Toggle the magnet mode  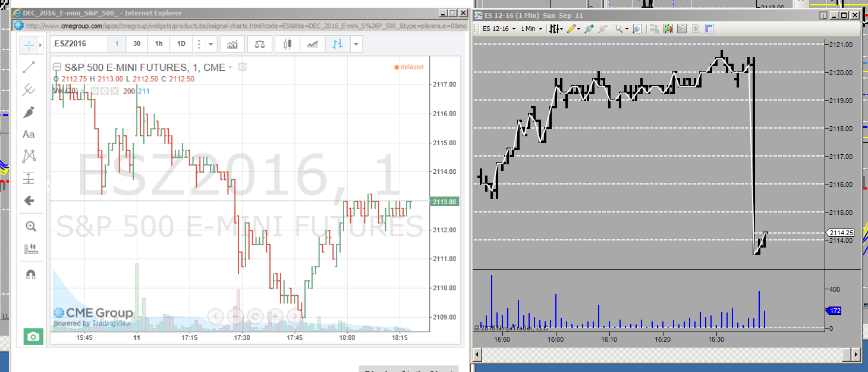pyautogui.click(x=30, y=274)
